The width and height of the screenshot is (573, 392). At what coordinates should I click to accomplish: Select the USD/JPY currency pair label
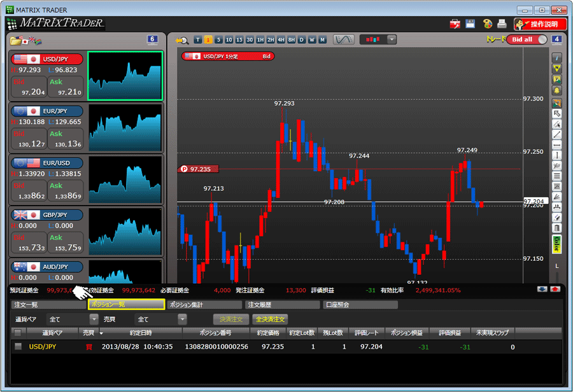pos(47,59)
